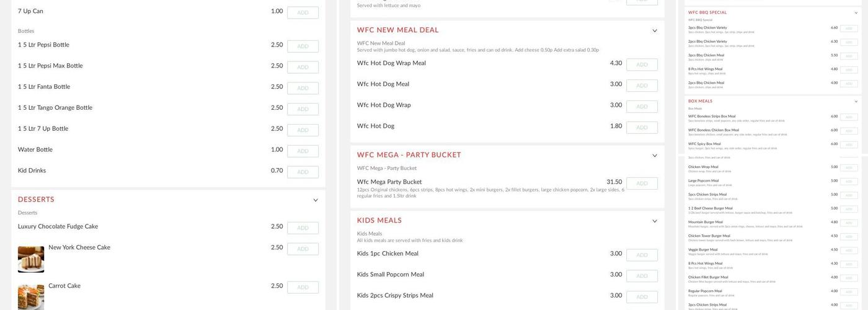
Task: Add 1 5 Ltr Tango Orange Bottle
Action: (x=303, y=110)
